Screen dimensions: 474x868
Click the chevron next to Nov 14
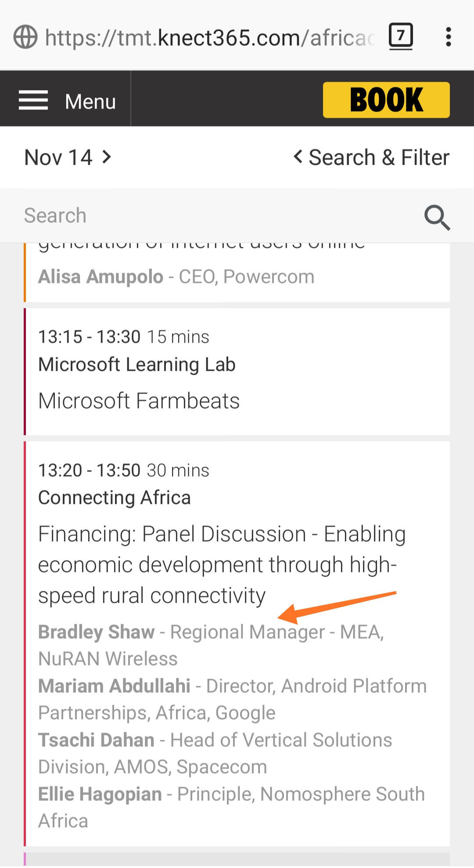107,157
